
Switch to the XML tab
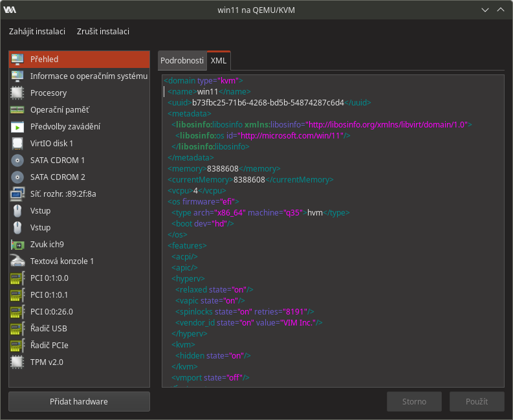219,61
